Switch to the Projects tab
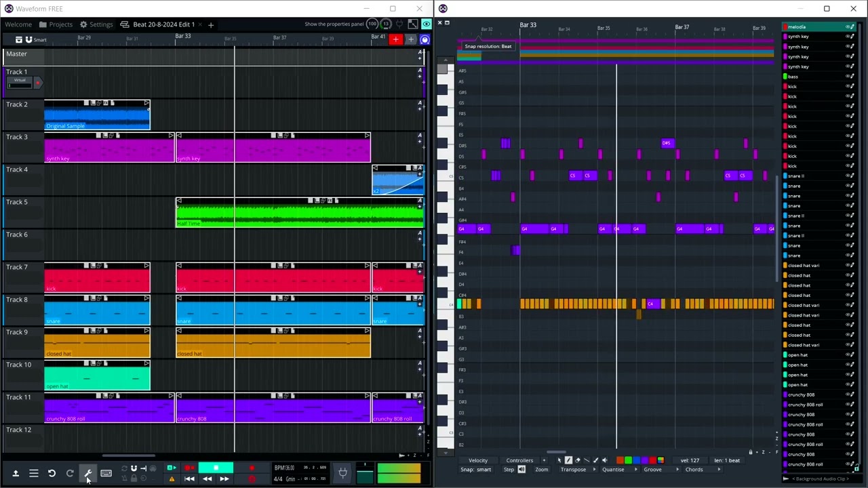Viewport: 868px width, 488px height. tap(56, 24)
